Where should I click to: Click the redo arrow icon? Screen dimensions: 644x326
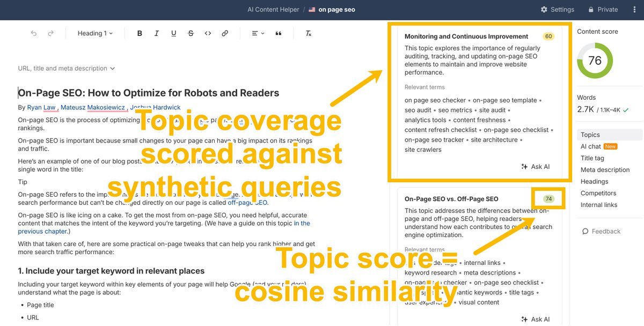pyautogui.click(x=51, y=33)
